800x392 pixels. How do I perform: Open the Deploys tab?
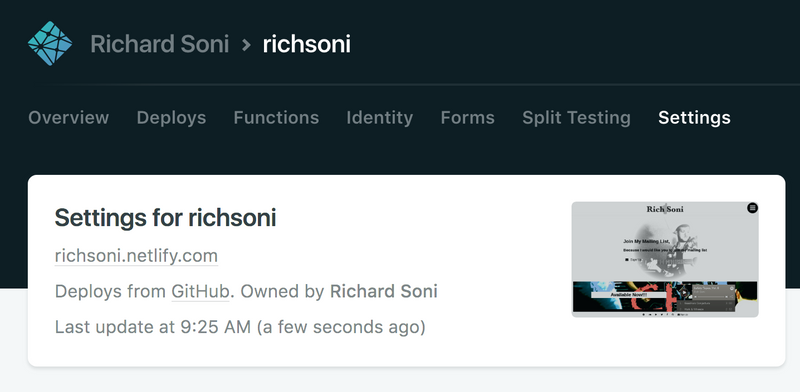pyautogui.click(x=171, y=118)
